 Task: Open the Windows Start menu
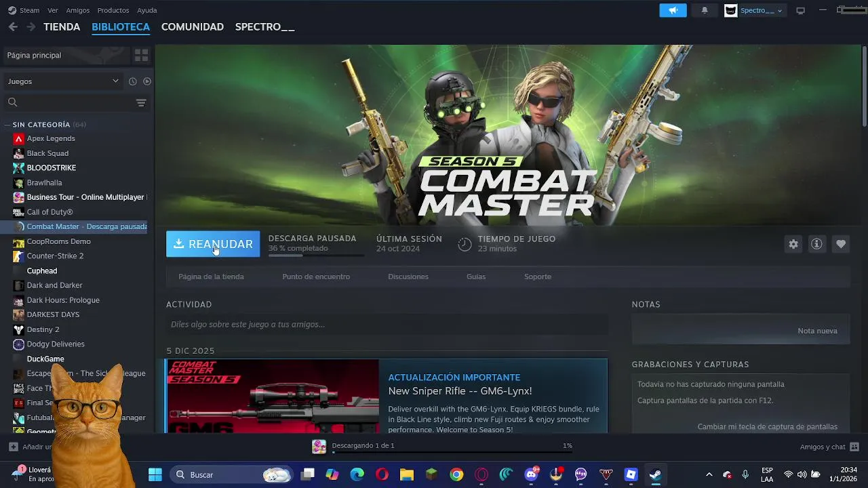[x=155, y=474]
